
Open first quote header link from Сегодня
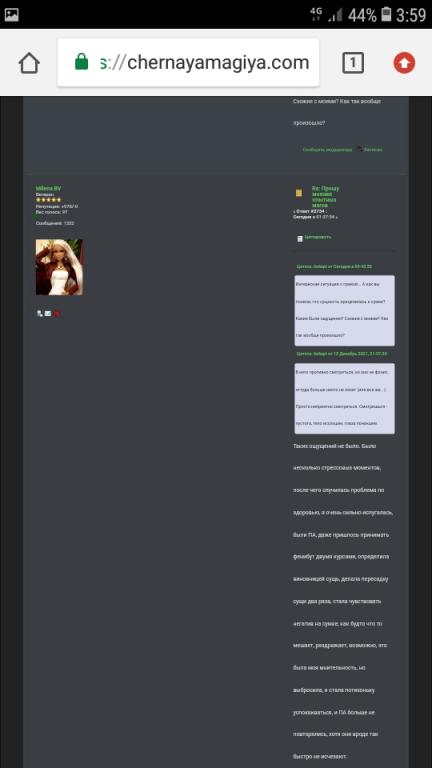(335, 266)
